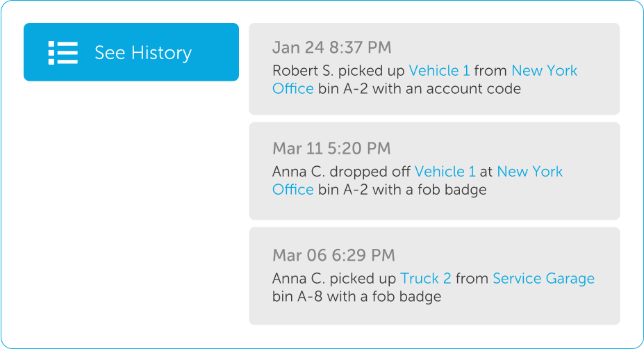Click 'bin A-8 with a fob badge' text
This screenshot has height=349, width=644.
pos(356,296)
